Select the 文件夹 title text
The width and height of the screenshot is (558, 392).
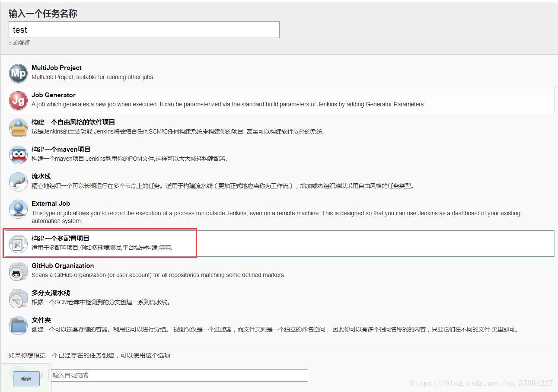[41, 320]
